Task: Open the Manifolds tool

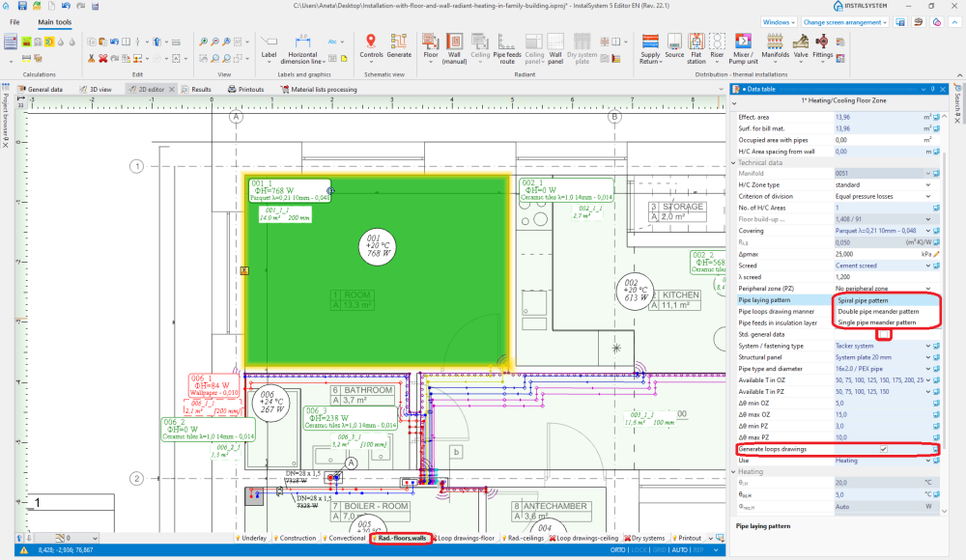Action: point(775,46)
